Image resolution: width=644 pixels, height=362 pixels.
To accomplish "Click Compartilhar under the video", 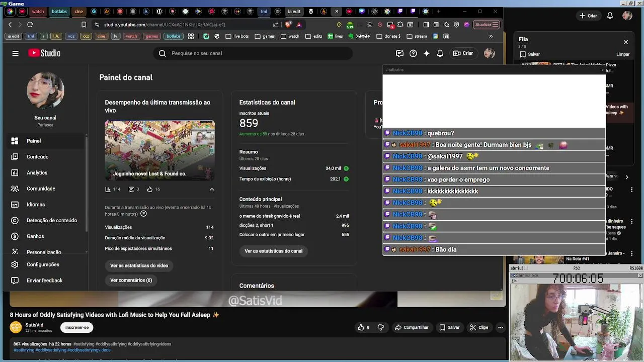I will point(411,327).
